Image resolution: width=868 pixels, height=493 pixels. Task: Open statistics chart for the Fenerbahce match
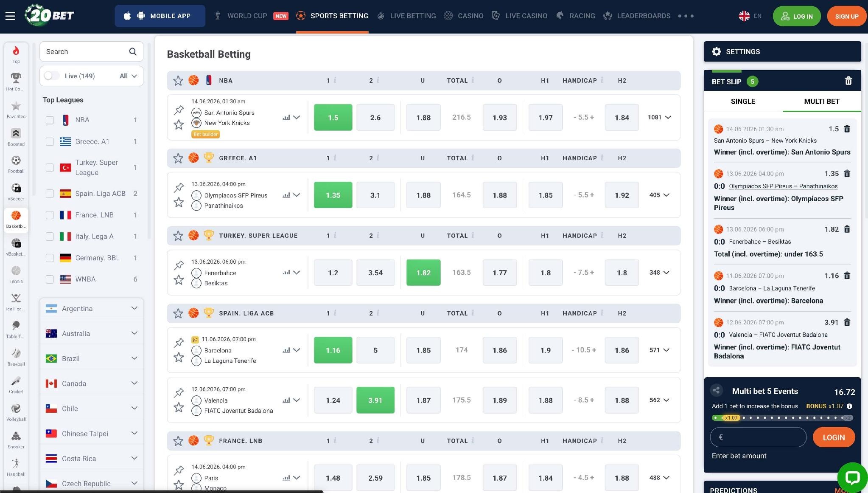click(286, 273)
